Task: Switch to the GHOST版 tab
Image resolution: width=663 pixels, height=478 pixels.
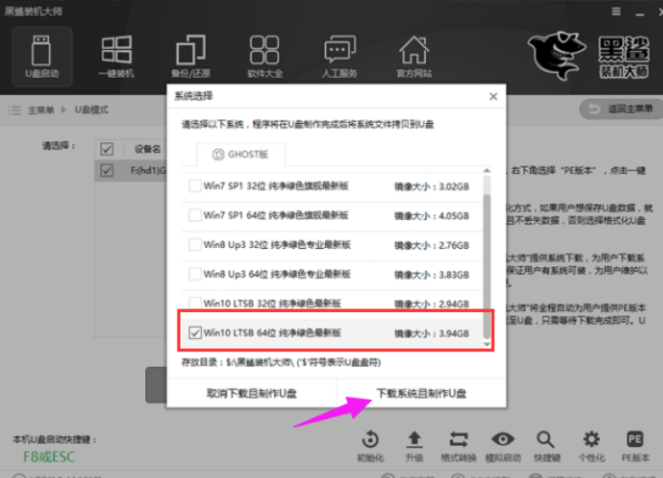Action: (x=240, y=155)
